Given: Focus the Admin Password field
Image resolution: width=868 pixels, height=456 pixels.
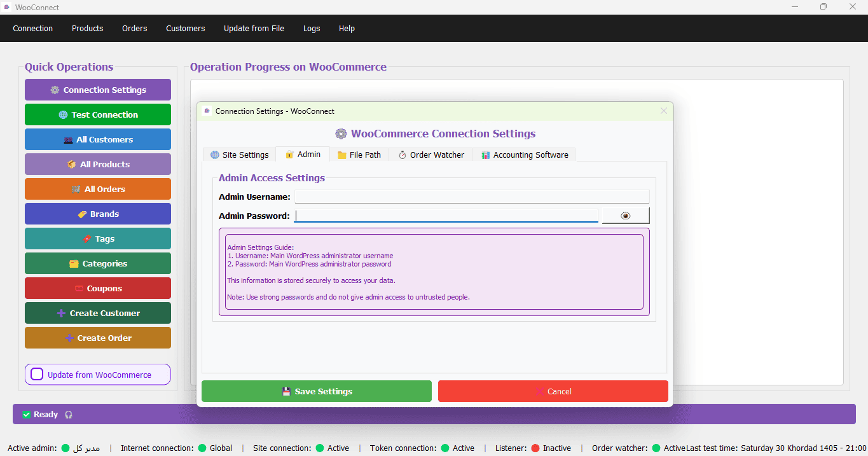Looking at the screenshot, I should click(446, 216).
